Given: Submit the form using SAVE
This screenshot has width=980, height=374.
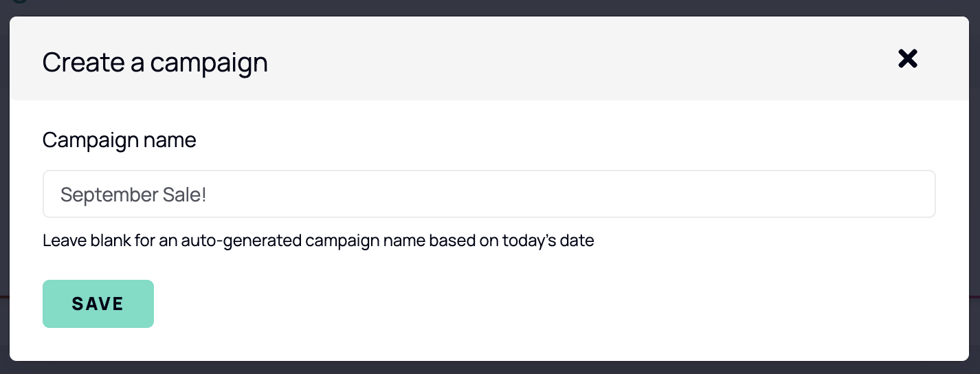Looking at the screenshot, I should [98, 304].
